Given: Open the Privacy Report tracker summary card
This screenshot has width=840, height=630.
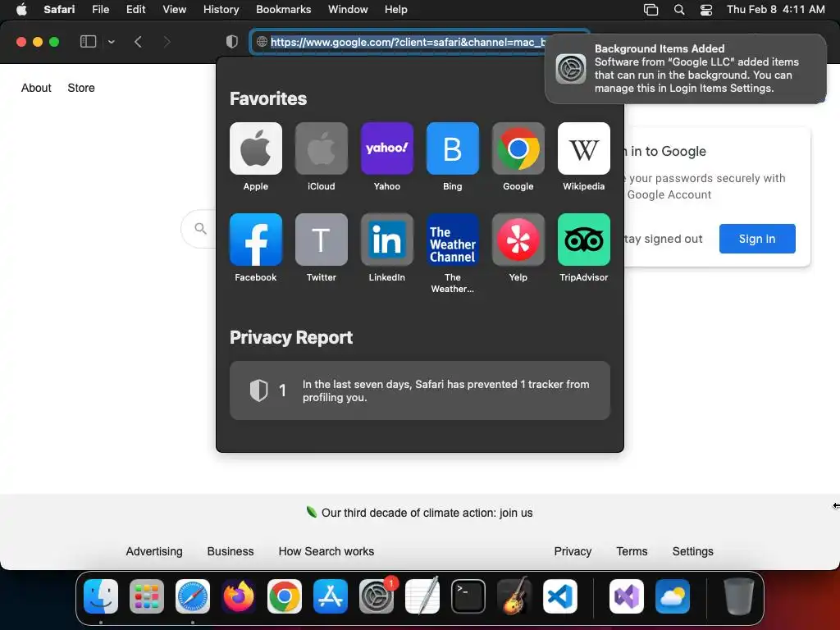Looking at the screenshot, I should tap(419, 390).
